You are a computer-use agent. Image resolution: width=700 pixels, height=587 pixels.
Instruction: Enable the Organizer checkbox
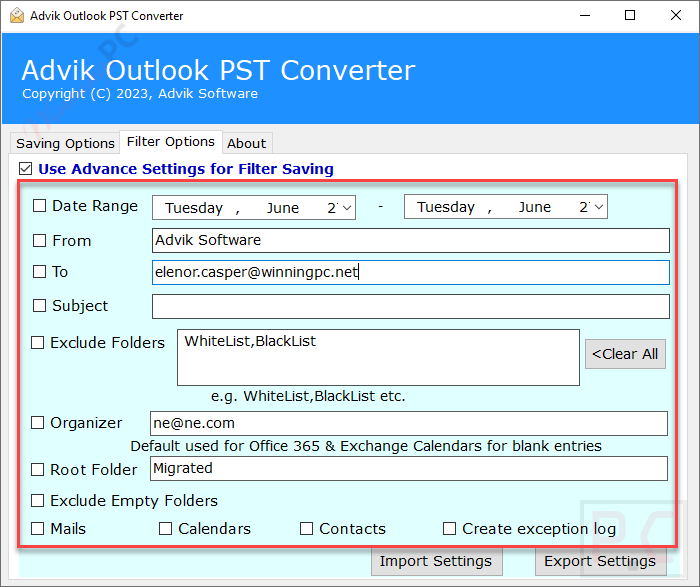pyautogui.click(x=37, y=422)
